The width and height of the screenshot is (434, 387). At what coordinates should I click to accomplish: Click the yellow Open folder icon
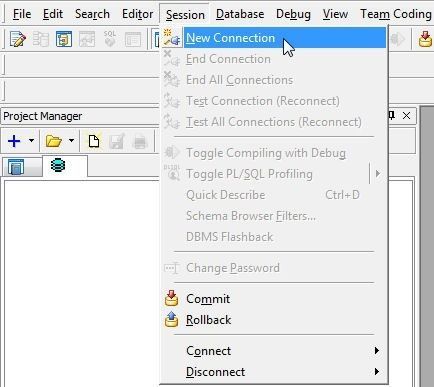54,141
